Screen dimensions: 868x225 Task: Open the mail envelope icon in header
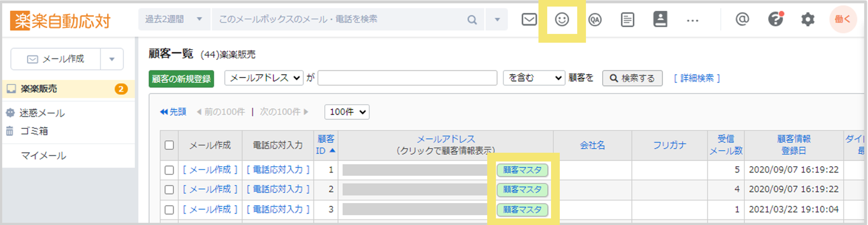click(529, 20)
